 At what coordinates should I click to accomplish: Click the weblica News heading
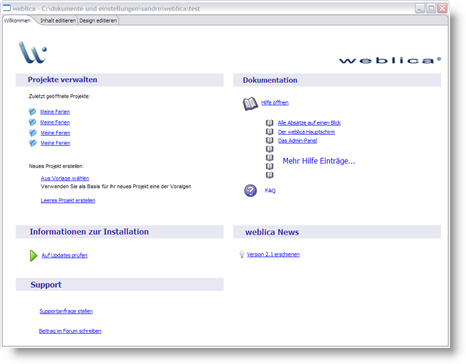272,232
